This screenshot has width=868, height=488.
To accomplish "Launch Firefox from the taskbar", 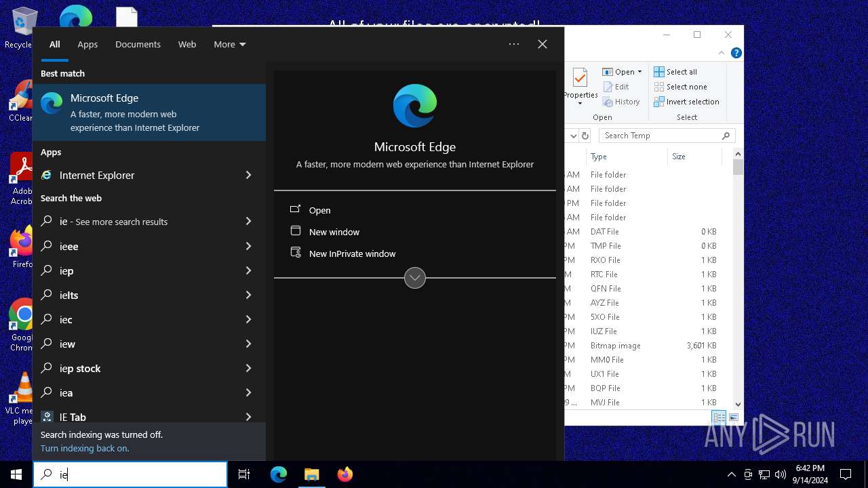I will (344, 474).
